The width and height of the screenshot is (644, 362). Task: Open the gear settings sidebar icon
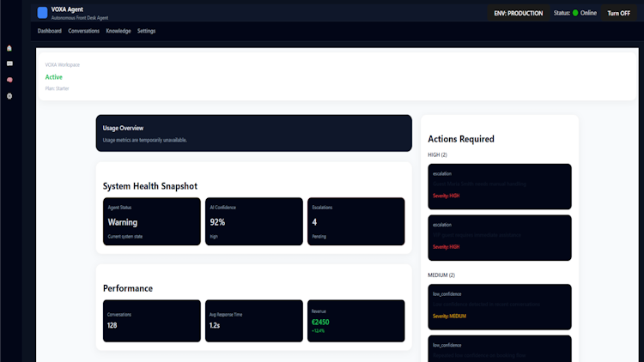click(x=9, y=96)
